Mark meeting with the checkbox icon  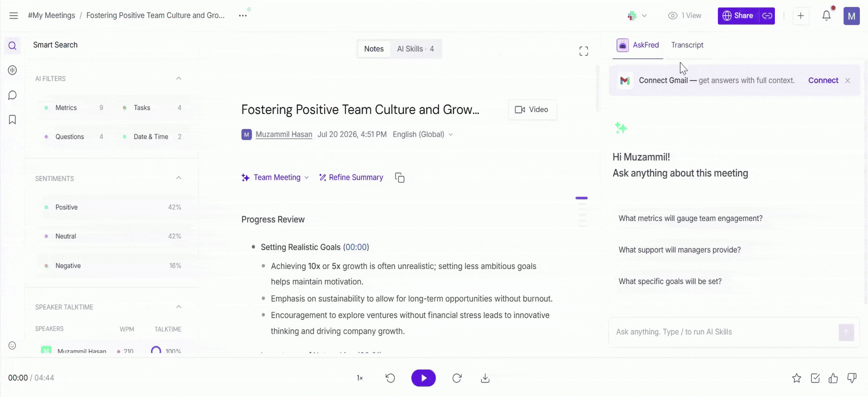815,378
